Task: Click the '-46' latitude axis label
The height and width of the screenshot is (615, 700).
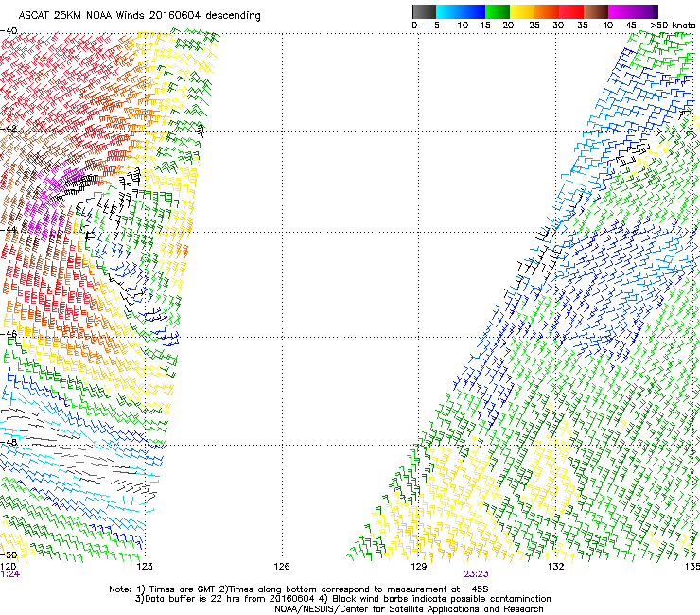Action: point(9,334)
